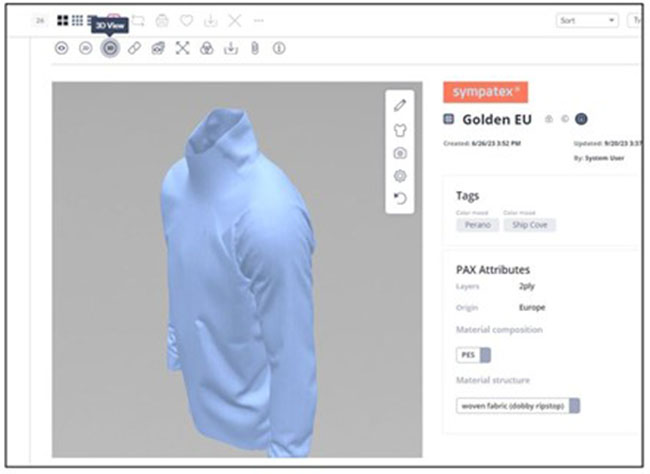Open the PES material composition tag

click(473, 354)
